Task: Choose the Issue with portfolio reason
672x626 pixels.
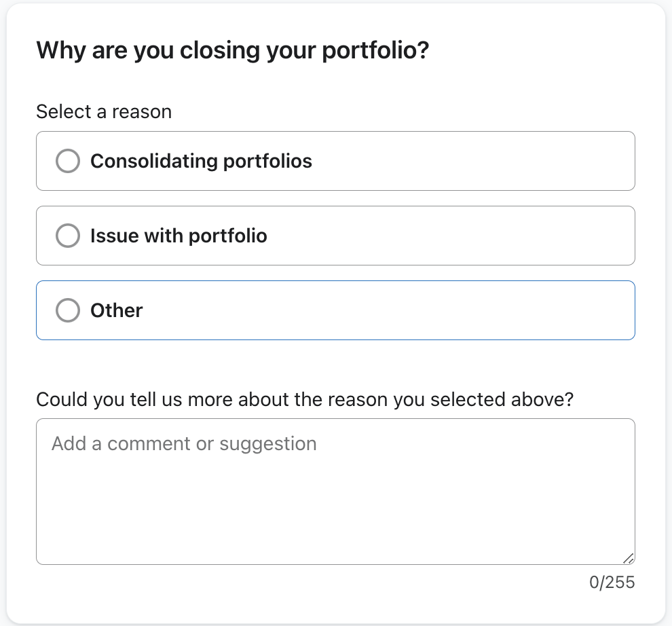Action: [179, 236]
